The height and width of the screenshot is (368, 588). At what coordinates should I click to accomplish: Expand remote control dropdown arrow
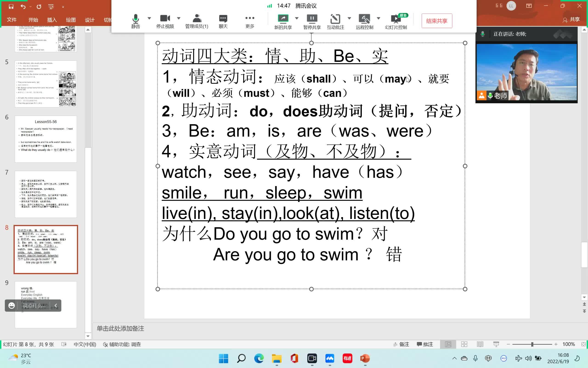(378, 18)
